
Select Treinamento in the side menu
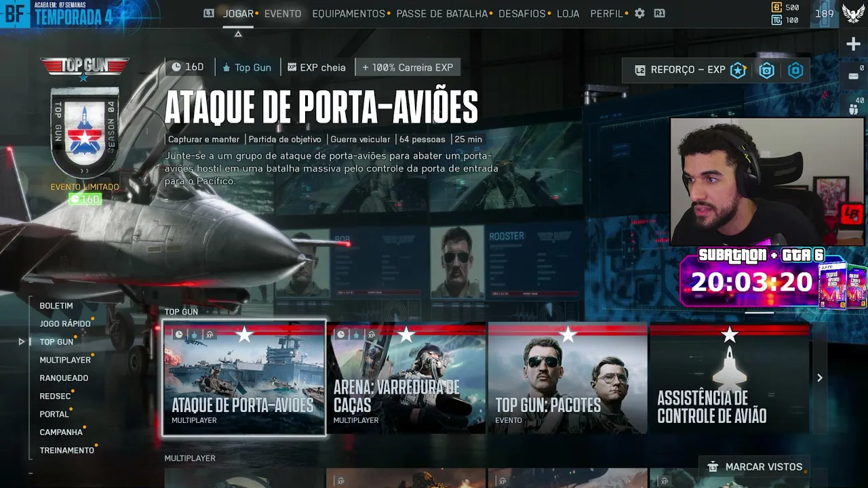(x=67, y=451)
